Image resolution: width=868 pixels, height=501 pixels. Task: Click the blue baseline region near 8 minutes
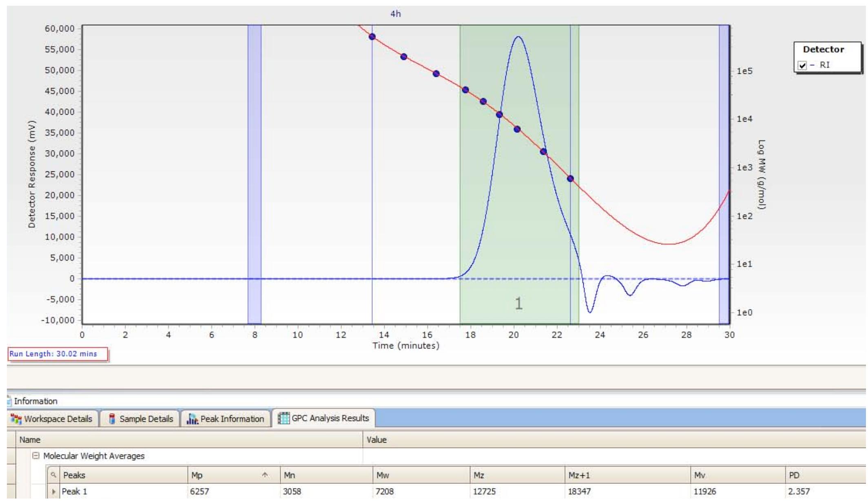point(254,163)
